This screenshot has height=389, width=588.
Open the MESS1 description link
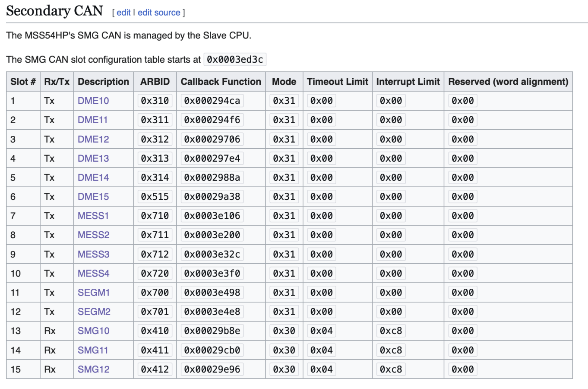click(93, 216)
